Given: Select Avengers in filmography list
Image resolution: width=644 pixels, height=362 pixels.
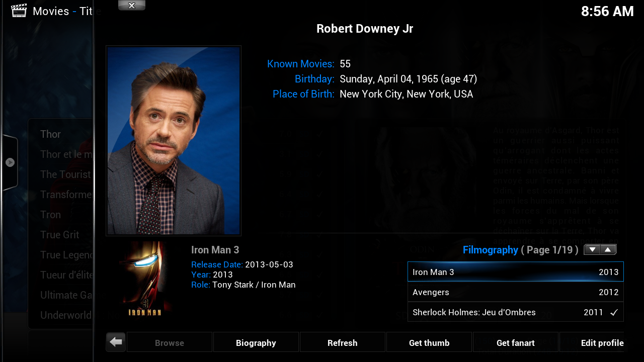Looking at the screenshot, I should point(516,292).
